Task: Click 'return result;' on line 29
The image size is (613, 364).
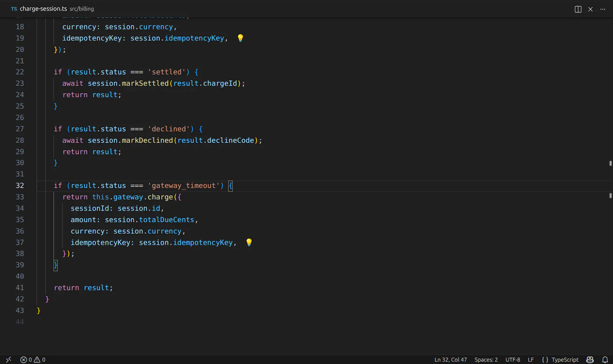Action: 92,152
